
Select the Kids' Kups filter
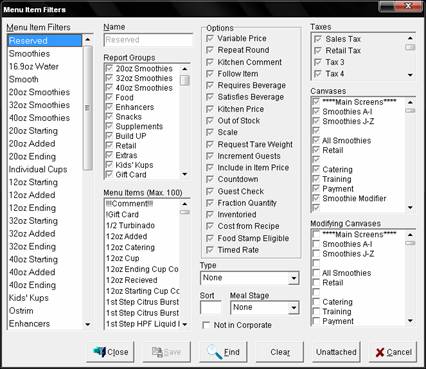point(45,298)
